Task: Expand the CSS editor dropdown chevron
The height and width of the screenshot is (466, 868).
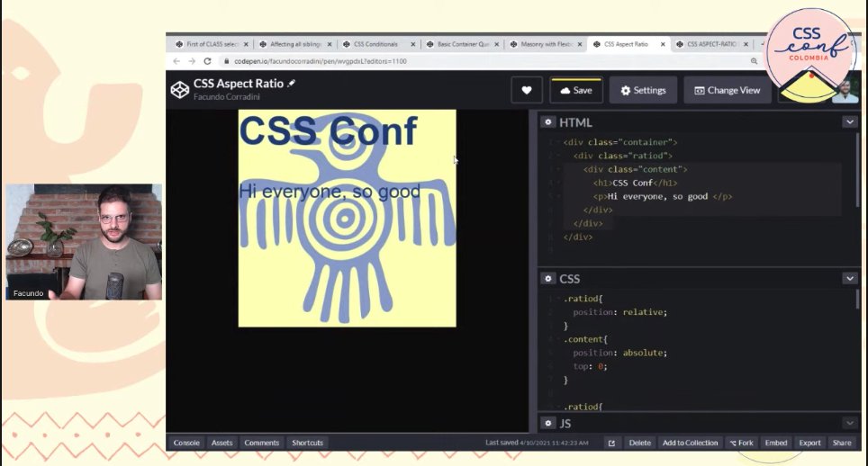Action: click(850, 279)
